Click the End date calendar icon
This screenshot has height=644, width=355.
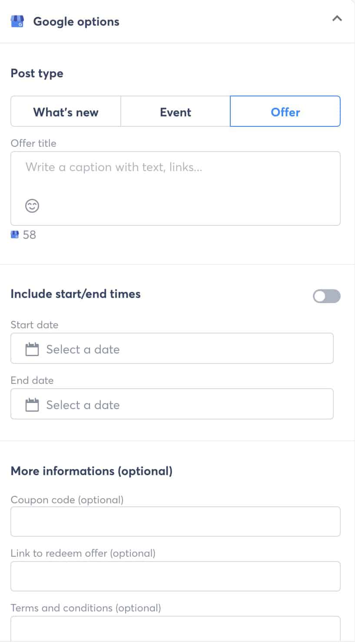coord(32,405)
